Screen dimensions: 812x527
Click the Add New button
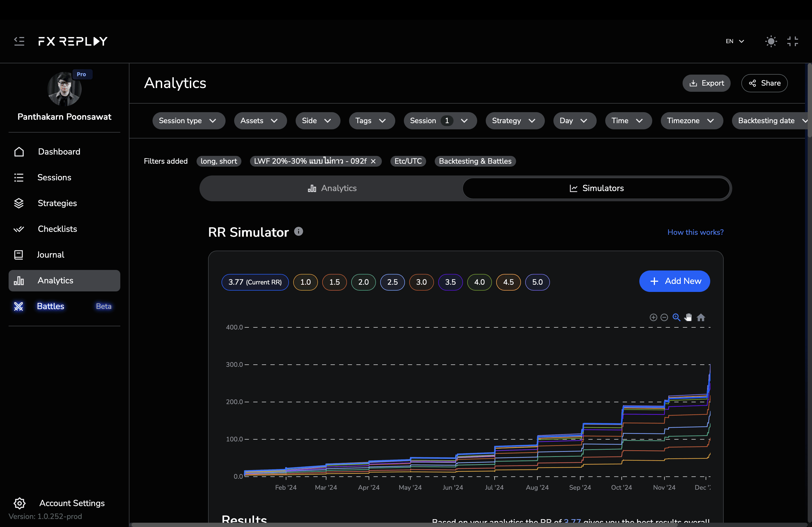point(674,281)
